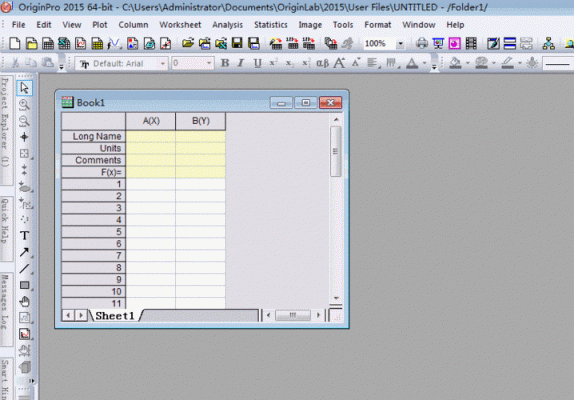Toggle Italic formatting
The height and width of the screenshot is (400, 574).
tap(241, 63)
